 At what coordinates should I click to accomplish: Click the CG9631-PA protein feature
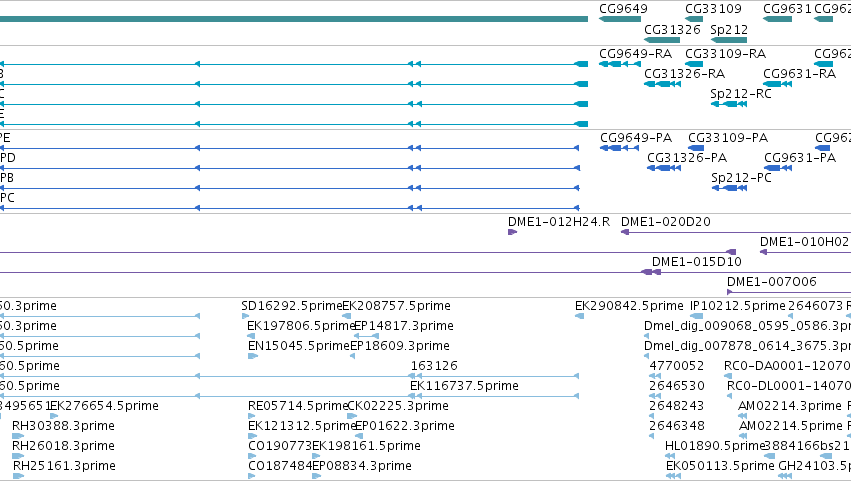778,168
